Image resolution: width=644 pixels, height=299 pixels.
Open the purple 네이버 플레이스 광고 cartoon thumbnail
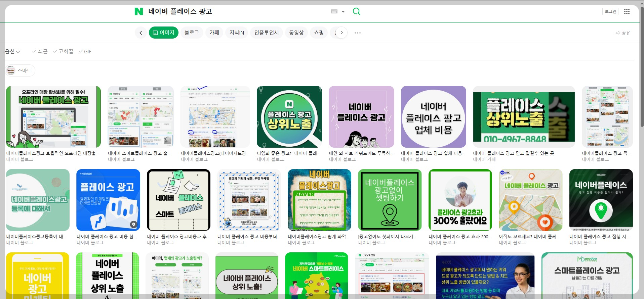point(361,117)
